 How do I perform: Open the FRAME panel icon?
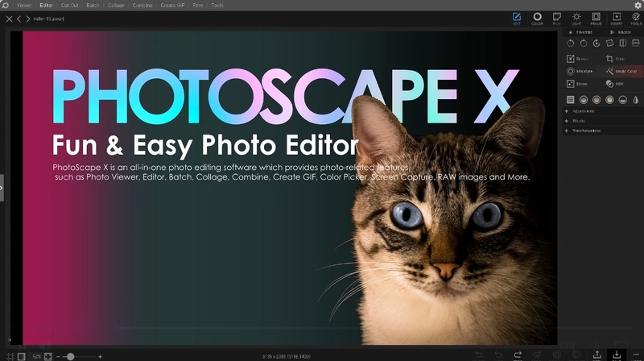596,19
